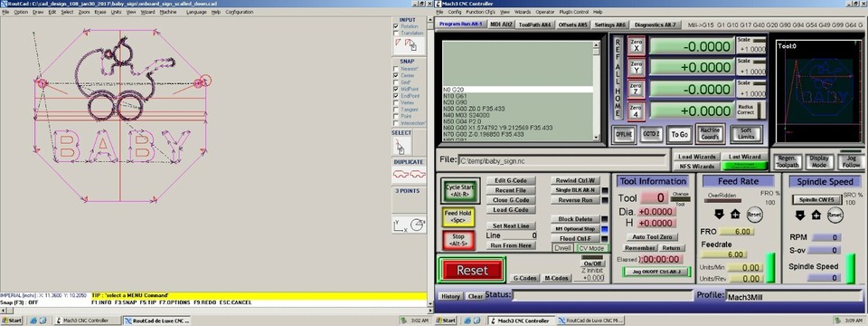Lower feed rate override with down arrow

click(719, 214)
